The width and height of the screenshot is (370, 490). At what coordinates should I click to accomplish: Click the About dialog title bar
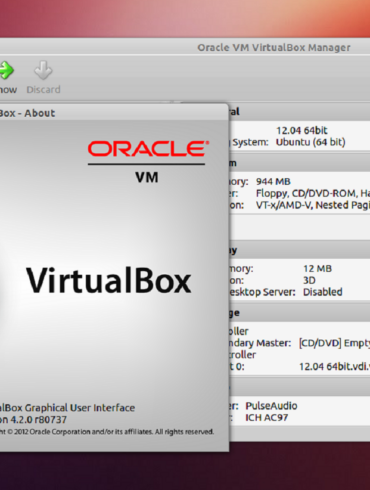(x=114, y=113)
